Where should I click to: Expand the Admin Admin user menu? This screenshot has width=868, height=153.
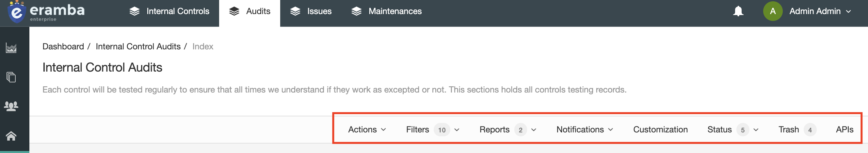click(820, 11)
